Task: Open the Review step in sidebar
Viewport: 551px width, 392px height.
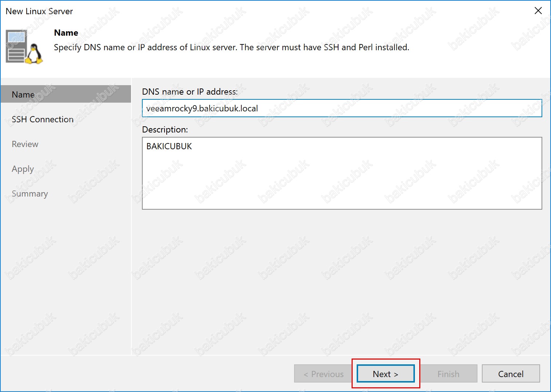Action: [x=25, y=144]
